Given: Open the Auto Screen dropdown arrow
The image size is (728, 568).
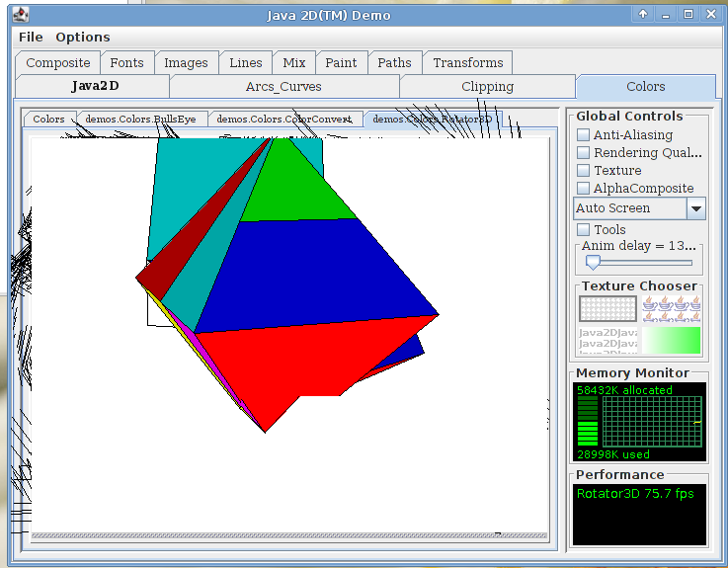Looking at the screenshot, I should (696, 208).
